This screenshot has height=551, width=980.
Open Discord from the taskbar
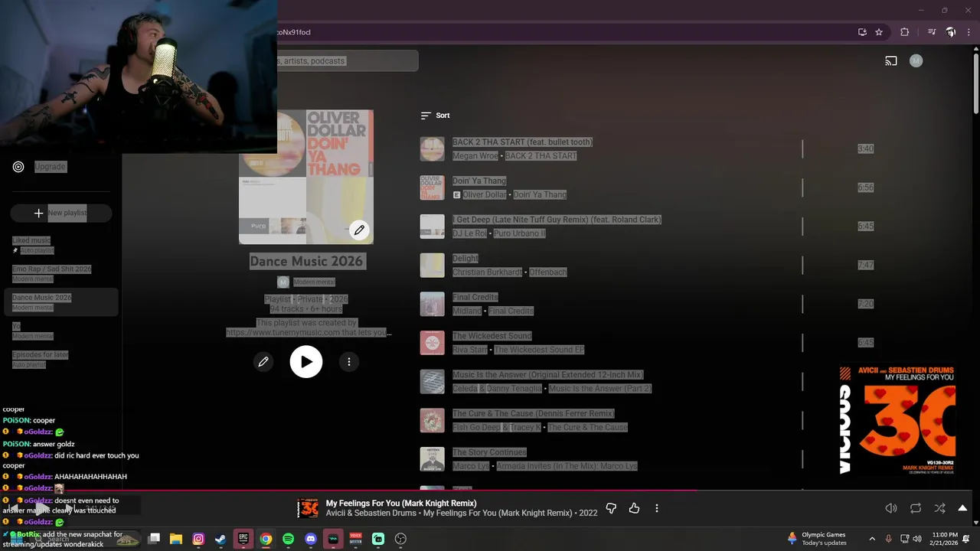(x=310, y=539)
